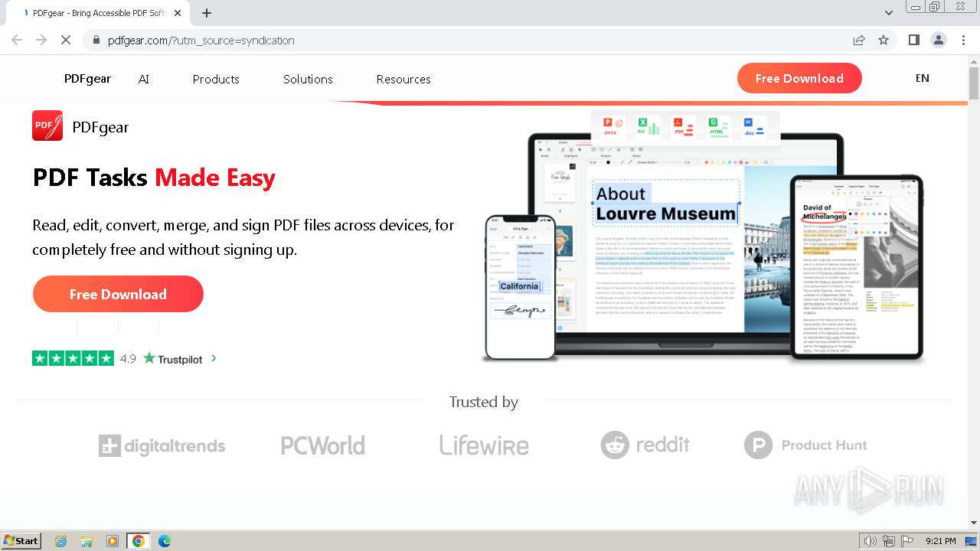Click the Product Hunt logo

[x=805, y=445]
